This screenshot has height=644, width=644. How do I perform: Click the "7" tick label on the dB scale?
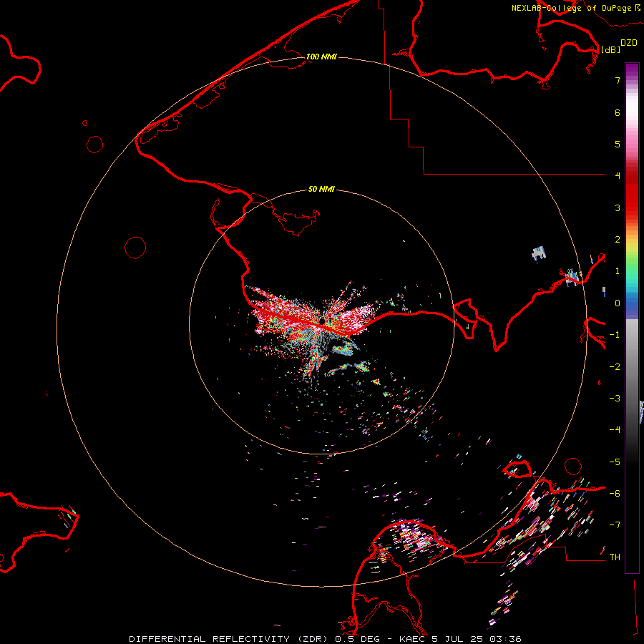pos(618,80)
